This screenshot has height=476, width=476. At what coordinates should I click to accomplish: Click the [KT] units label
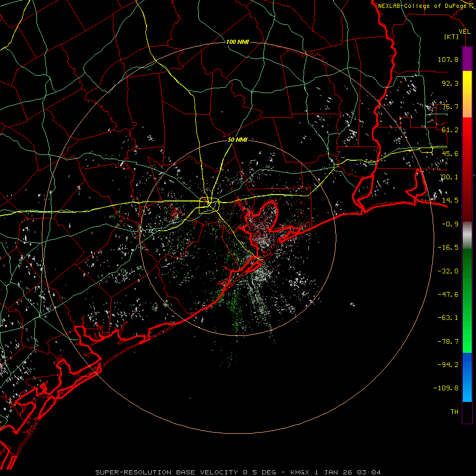point(452,36)
